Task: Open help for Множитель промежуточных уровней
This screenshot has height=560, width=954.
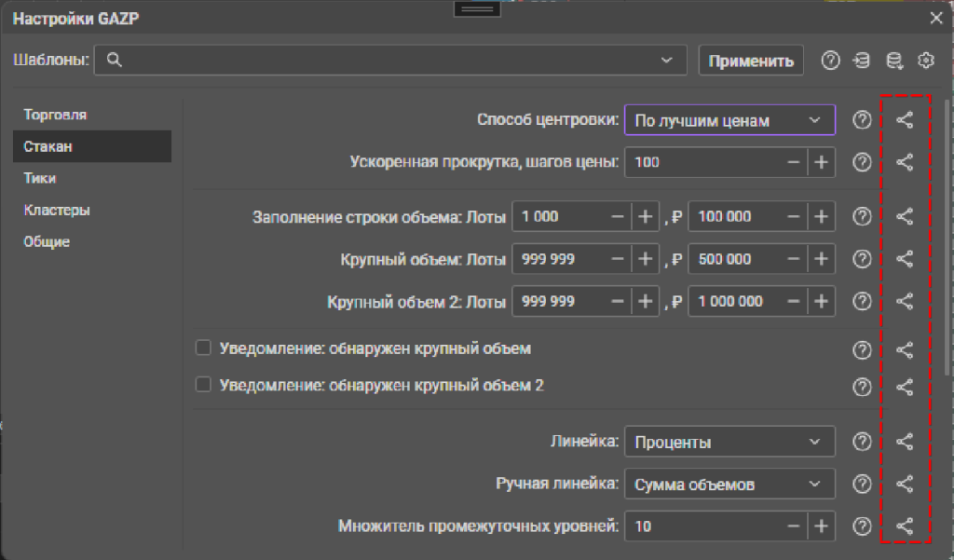Action: click(x=862, y=526)
